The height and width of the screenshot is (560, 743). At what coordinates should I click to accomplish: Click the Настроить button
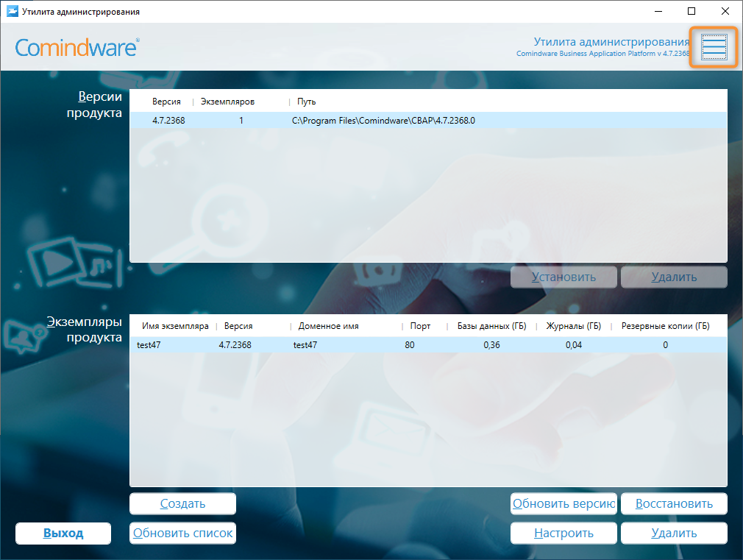click(x=564, y=533)
